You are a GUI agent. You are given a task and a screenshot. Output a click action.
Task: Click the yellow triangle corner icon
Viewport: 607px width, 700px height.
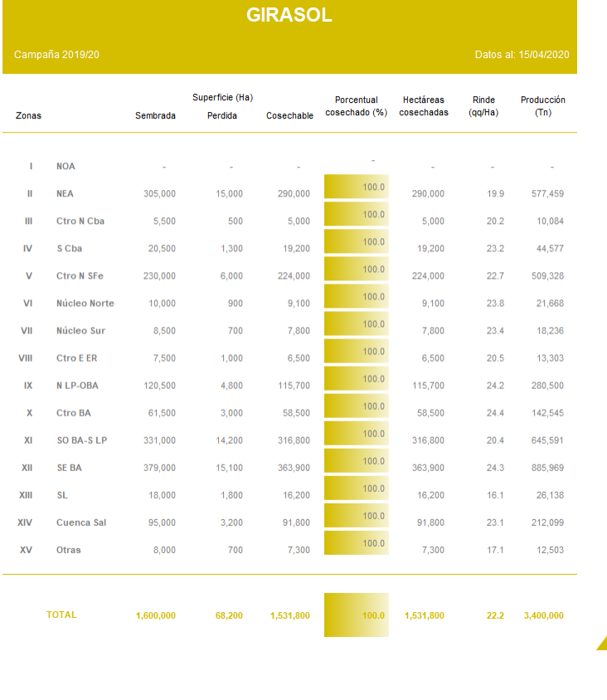(x=603, y=644)
